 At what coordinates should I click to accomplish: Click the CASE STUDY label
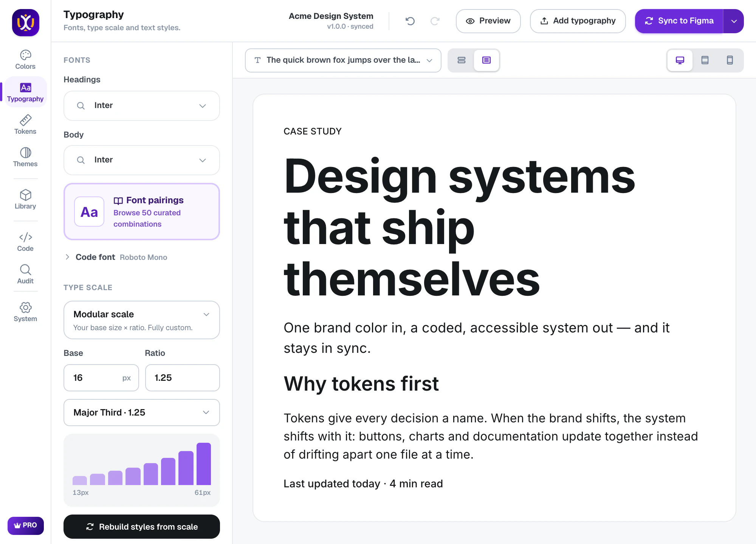[313, 131]
